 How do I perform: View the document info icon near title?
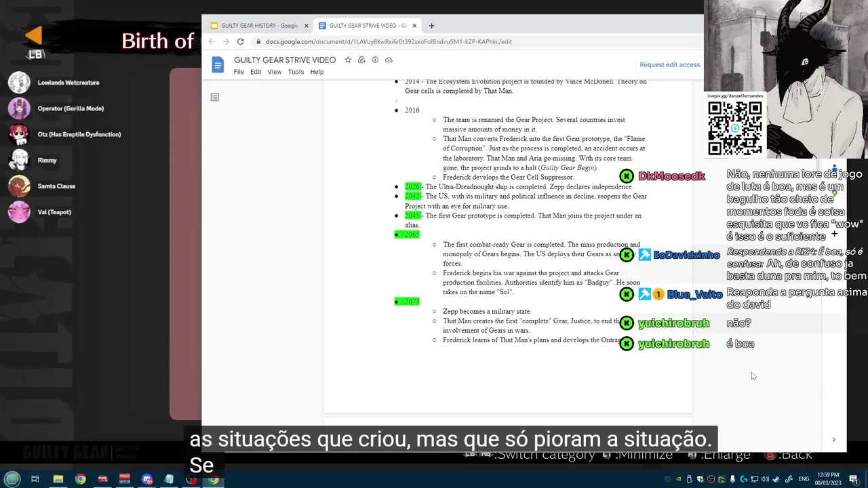(375, 60)
